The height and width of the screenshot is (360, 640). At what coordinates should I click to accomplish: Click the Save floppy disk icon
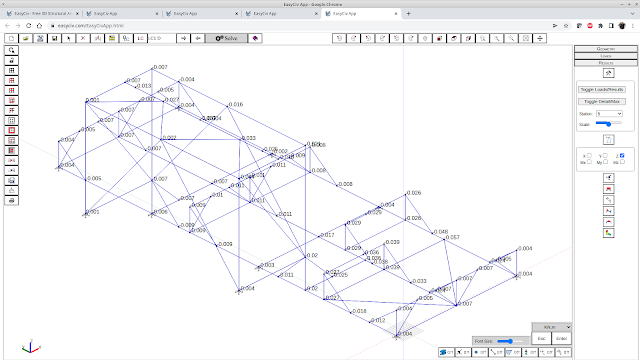[x=54, y=38]
